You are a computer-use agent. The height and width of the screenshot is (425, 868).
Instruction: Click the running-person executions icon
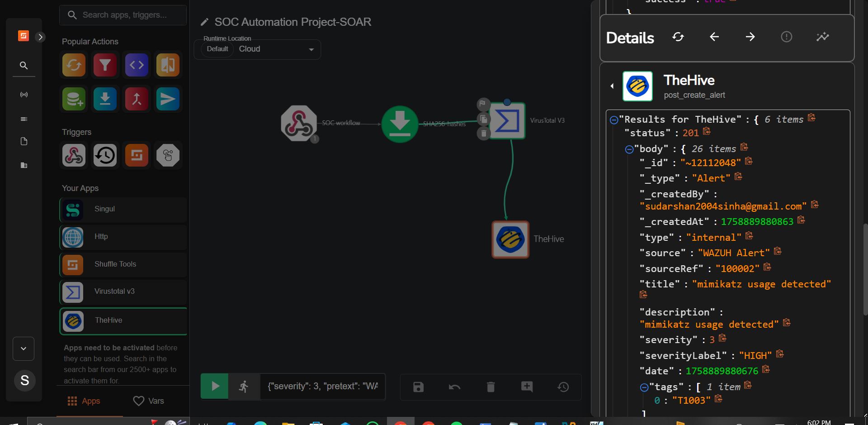(x=244, y=386)
